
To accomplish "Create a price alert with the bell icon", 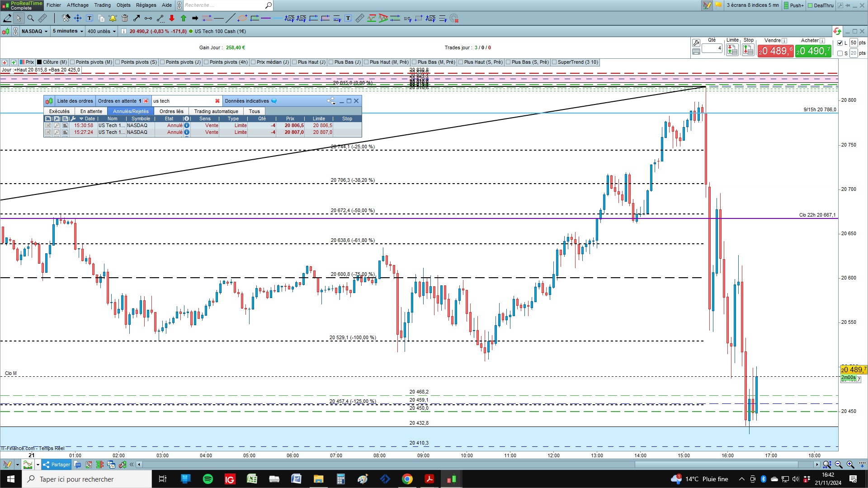I will click(113, 18).
